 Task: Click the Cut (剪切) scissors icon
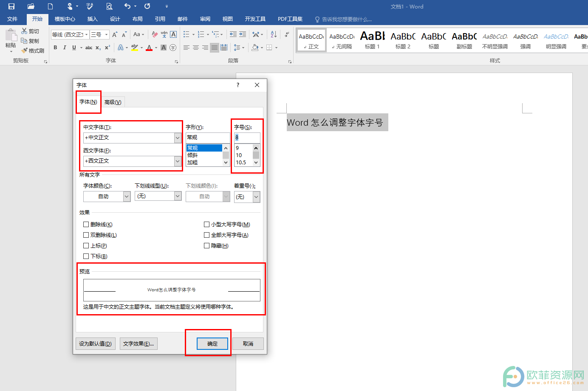[x=24, y=31]
